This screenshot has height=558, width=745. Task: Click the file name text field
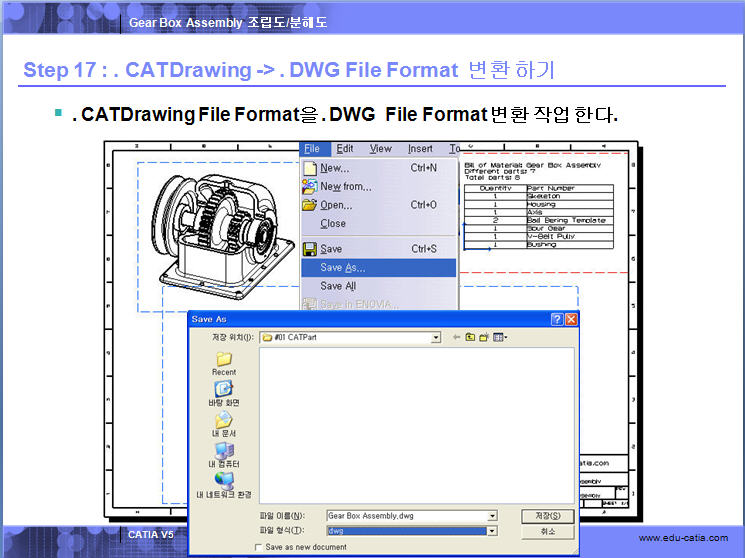click(x=405, y=516)
